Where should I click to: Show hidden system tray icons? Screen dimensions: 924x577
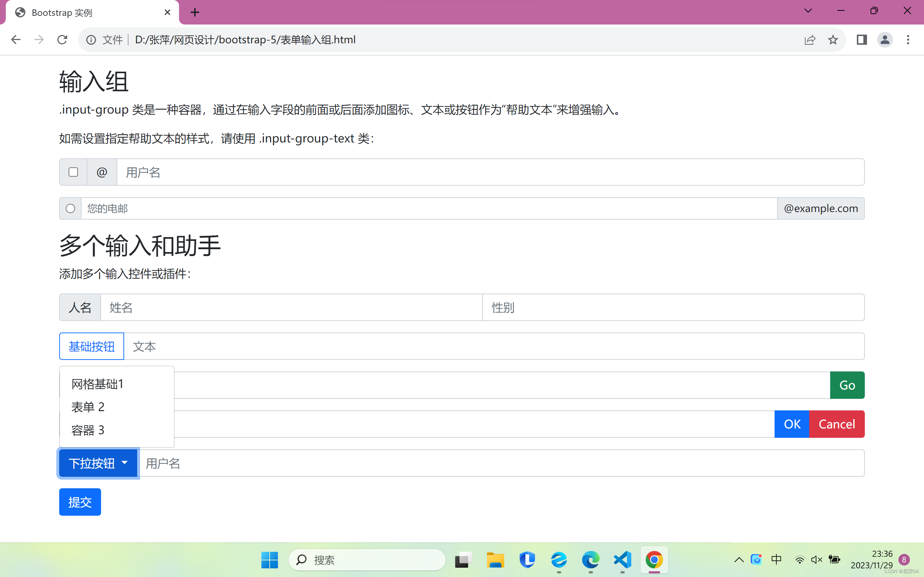pyautogui.click(x=739, y=560)
